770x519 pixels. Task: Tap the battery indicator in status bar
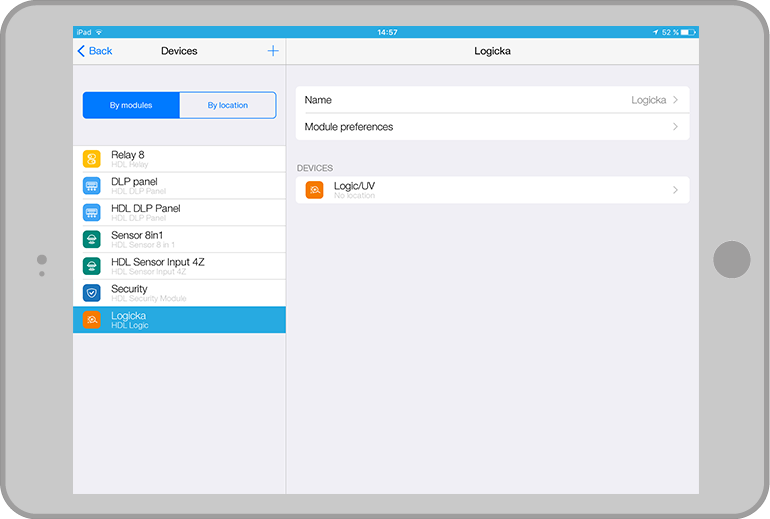(x=687, y=32)
